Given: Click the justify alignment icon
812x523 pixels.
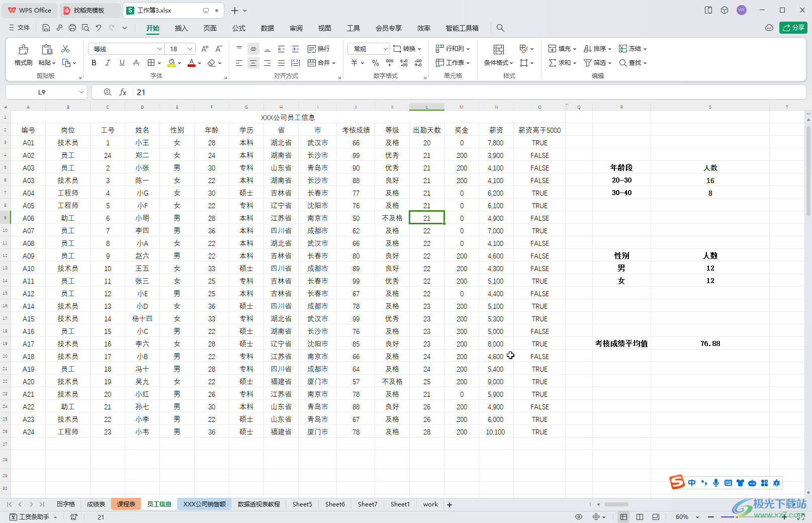Looking at the screenshot, I should pos(282,63).
